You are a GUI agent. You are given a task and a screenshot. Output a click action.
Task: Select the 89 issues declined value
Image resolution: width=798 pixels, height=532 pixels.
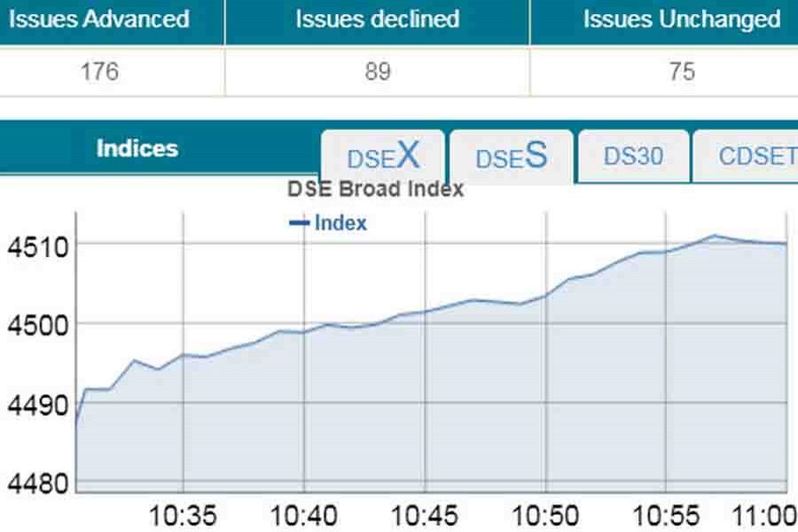(x=378, y=72)
